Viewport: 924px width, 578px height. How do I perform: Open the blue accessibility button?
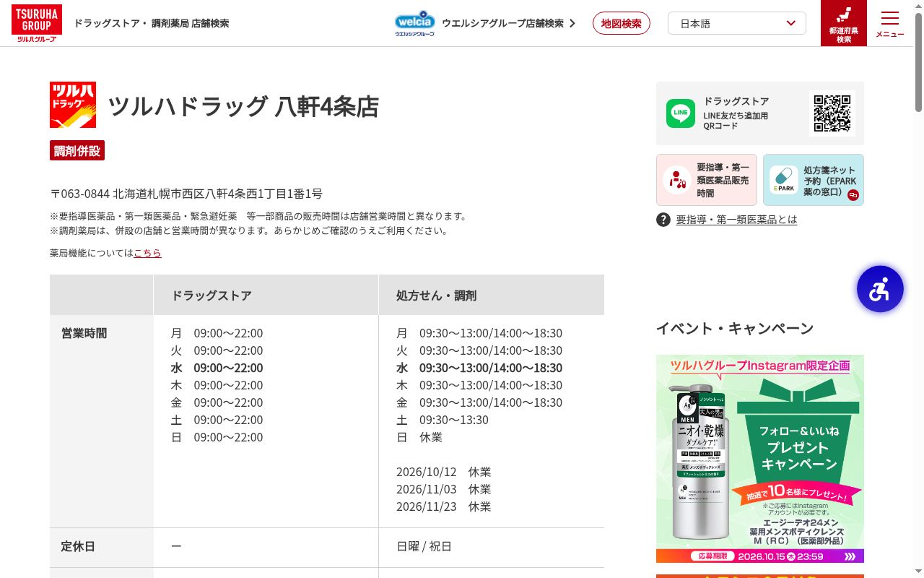point(880,289)
